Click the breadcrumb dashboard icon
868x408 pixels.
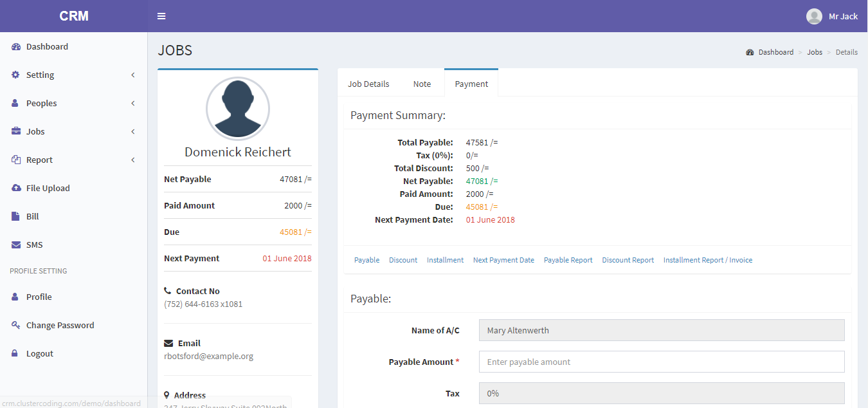point(750,52)
